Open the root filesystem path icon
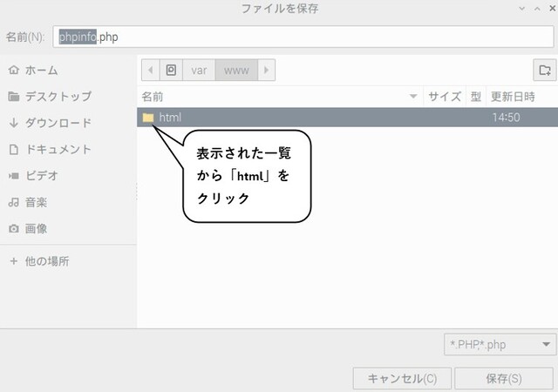558x392 pixels. [x=171, y=70]
